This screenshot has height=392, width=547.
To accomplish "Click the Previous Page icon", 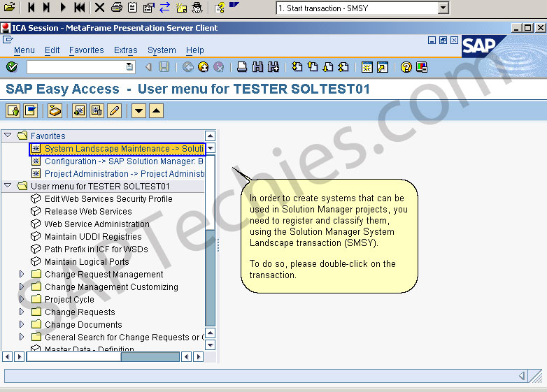I will coord(313,67).
